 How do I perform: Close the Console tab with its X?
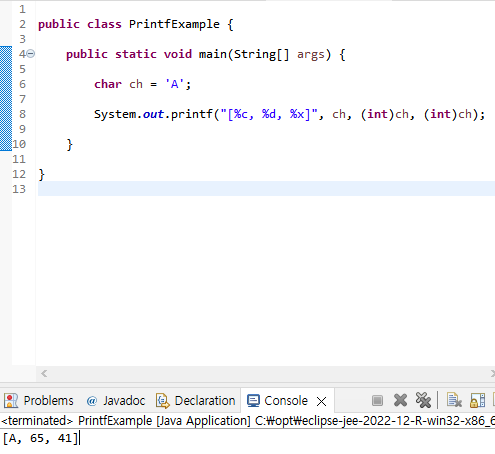click(x=321, y=401)
